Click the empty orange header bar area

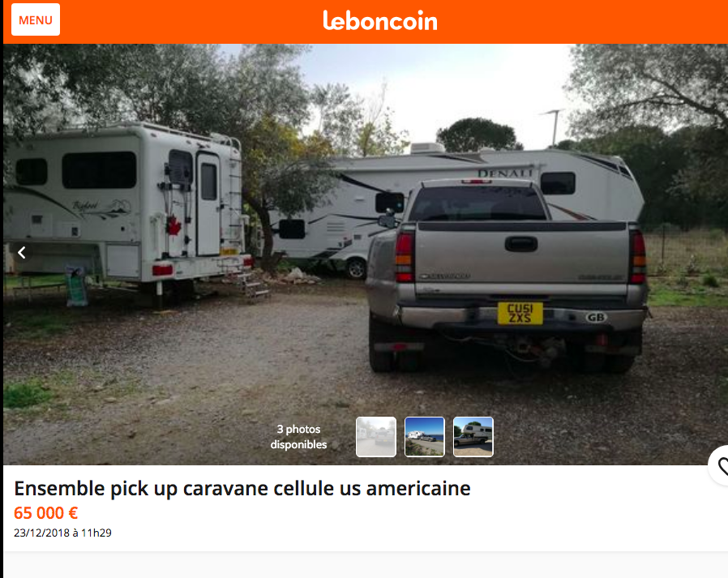580,21
